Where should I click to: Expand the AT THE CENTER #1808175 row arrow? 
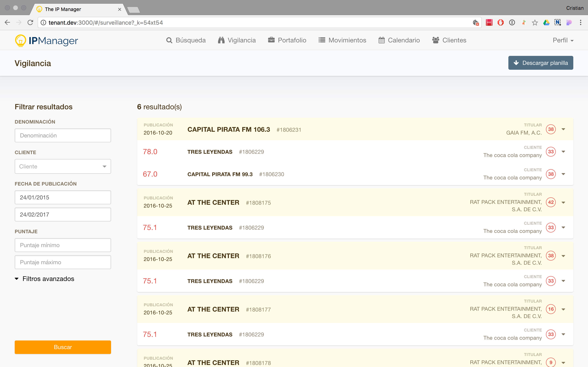click(x=563, y=202)
